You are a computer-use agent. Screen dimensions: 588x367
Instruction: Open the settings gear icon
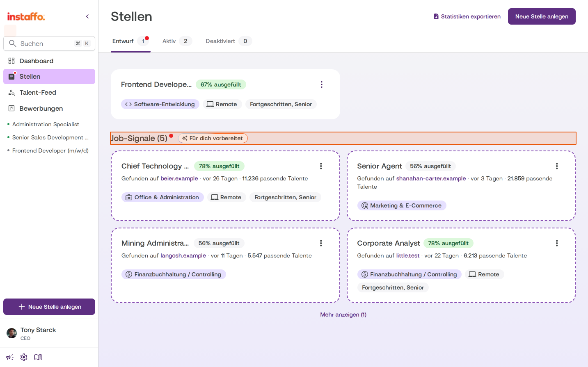coord(24,357)
